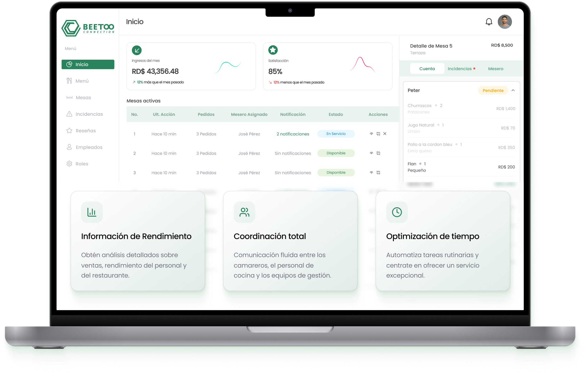Switch to the Incidencias tab
Screen dimensions: 588x378
pyautogui.click(x=460, y=68)
